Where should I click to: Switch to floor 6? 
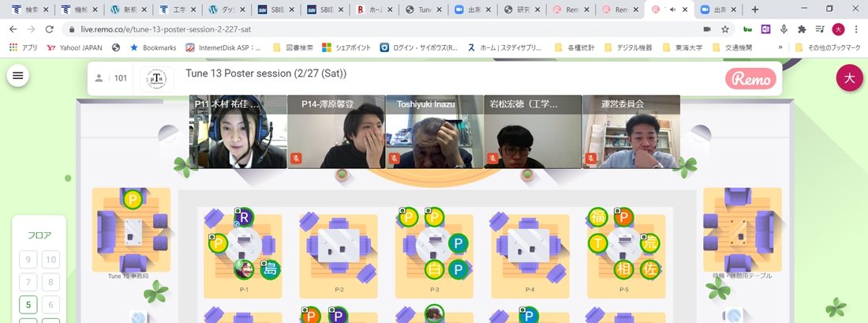click(51, 305)
